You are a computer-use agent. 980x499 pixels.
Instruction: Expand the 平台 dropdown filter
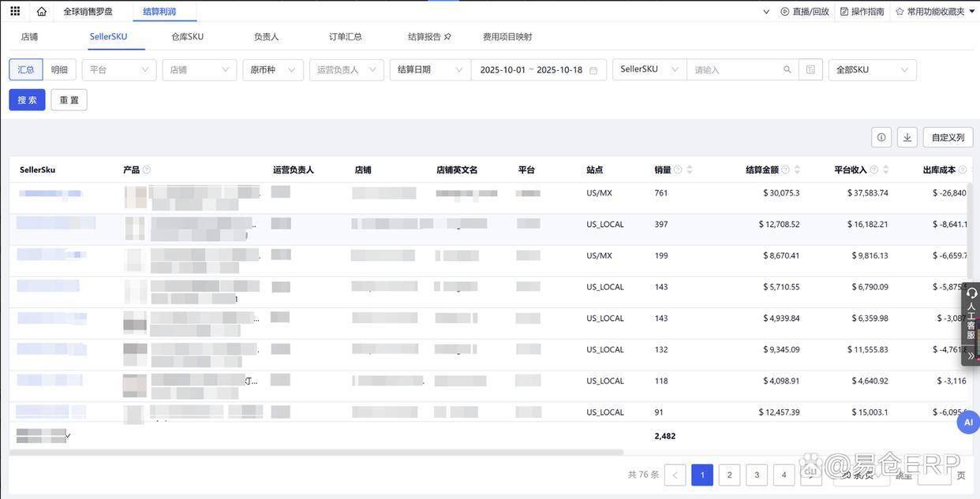pyautogui.click(x=119, y=69)
